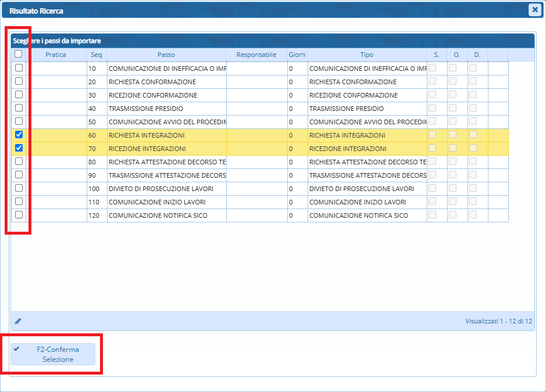This screenshot has height=392, width=546.
Task: Uncheck the row 70 Ricezione Integrazioni checkbox
Action: pyautogui.click(x=19, y=148)
